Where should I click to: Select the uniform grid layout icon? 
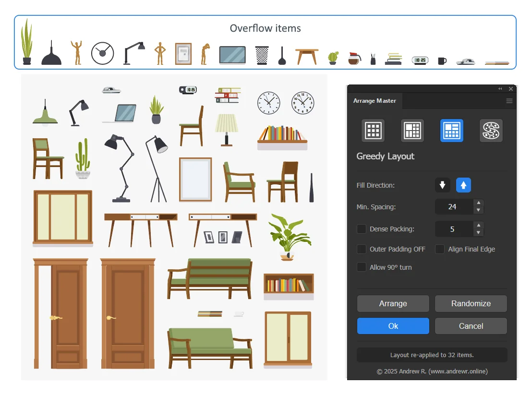pyautogui.click(x=373, y=131)
